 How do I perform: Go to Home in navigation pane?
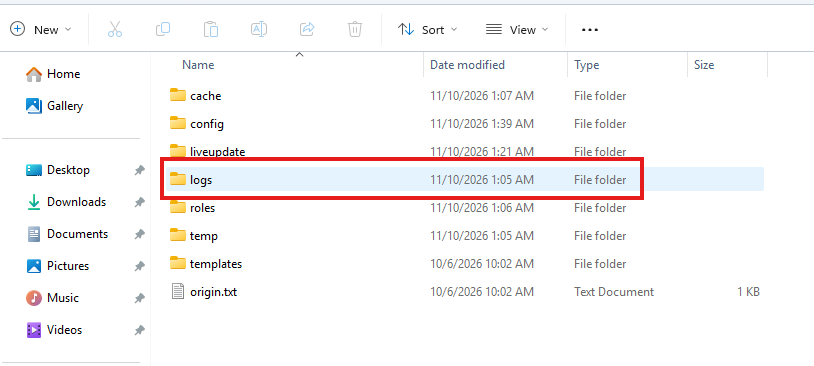pyautogui.click(x=53, y=74)
